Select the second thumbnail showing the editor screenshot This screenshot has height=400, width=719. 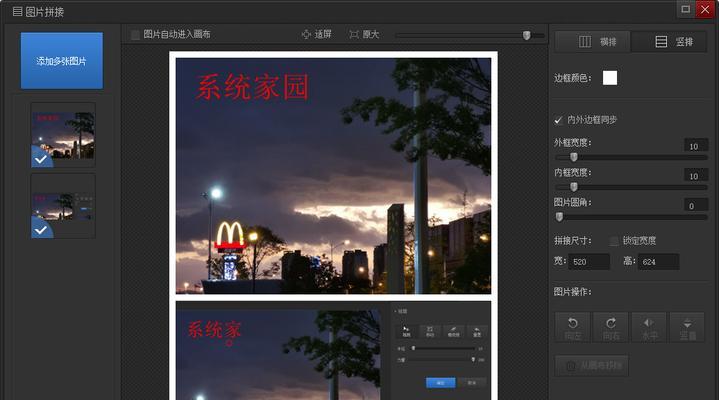pyautogui.click(x=63, y=206)
